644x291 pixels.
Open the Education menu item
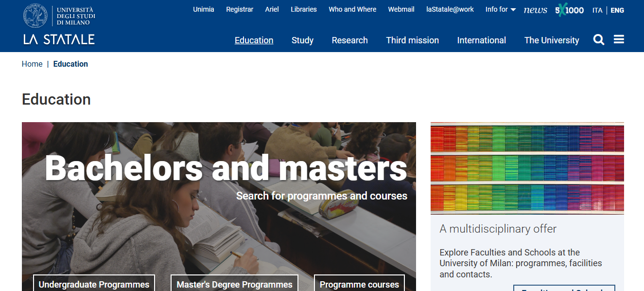tap(254, 40)
